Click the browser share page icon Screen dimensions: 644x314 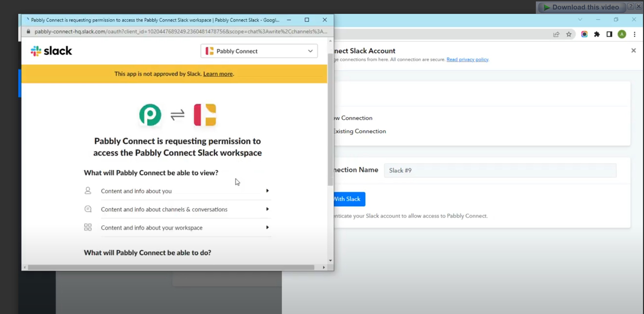556,34
